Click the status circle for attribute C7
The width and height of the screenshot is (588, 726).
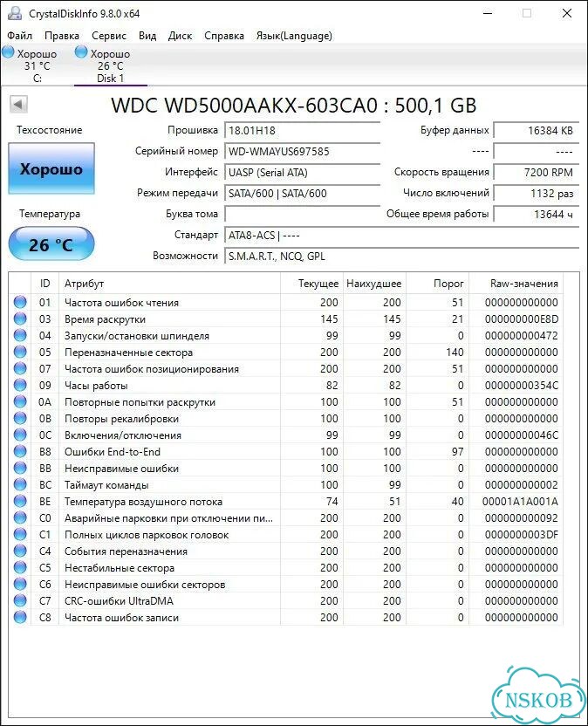click(x=20, y=601)
